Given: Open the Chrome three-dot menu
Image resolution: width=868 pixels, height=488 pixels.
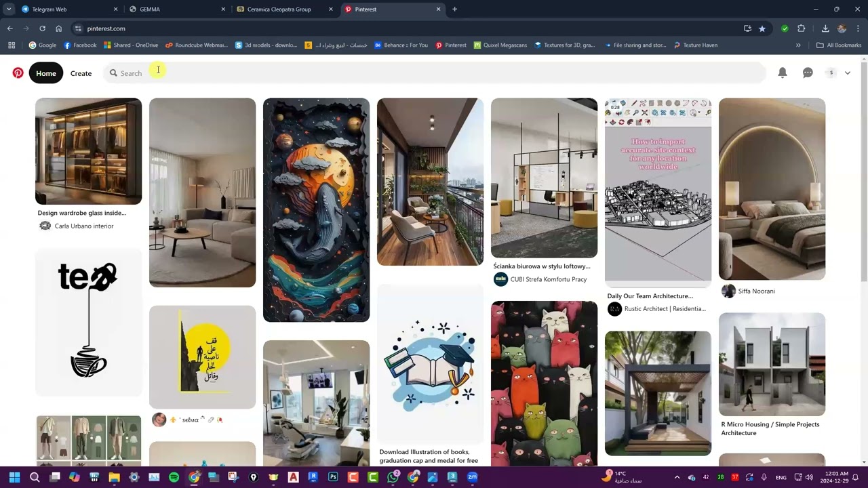Looking at the screenshot, I should [858, 28].
